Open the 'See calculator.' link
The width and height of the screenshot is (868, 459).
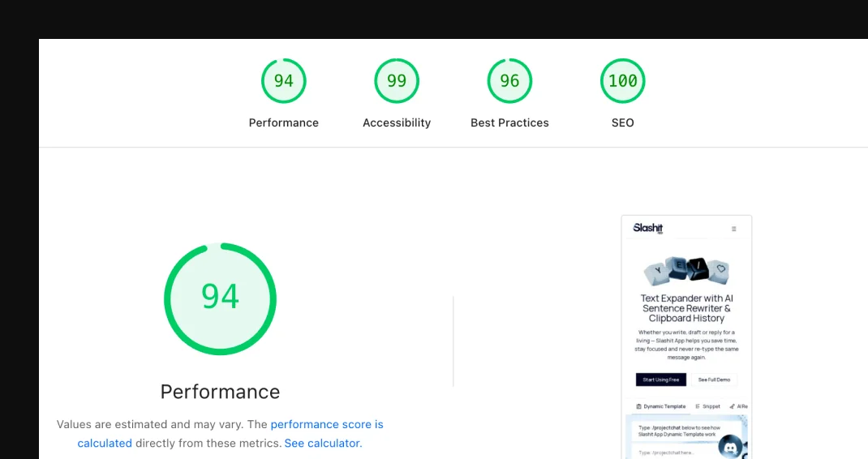pyautogui.click(x=323, y=443)
